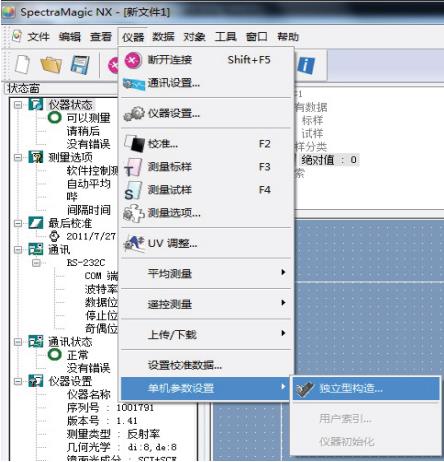Click the S icon for 测量试样

click(x=133, y=190)
